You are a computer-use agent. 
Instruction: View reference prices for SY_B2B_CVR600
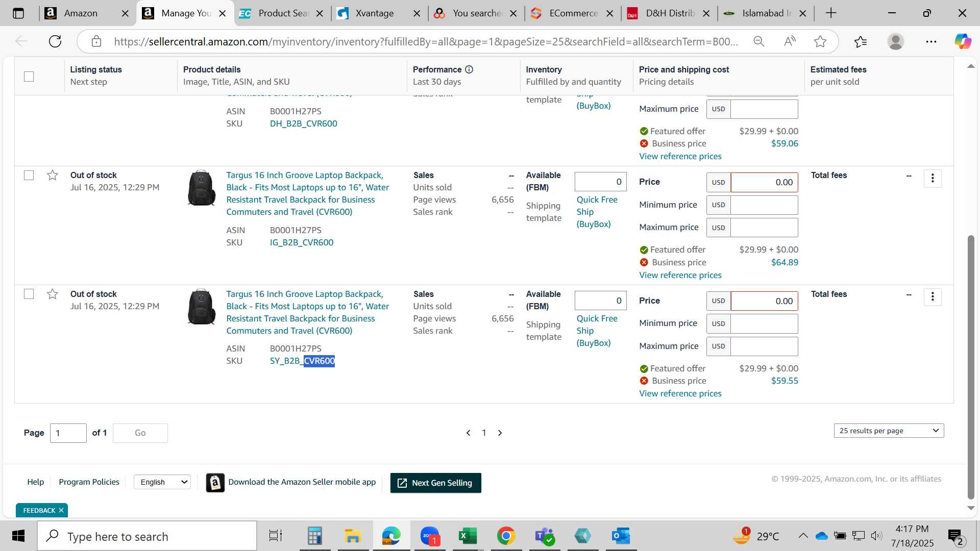(x=680, y=394)
